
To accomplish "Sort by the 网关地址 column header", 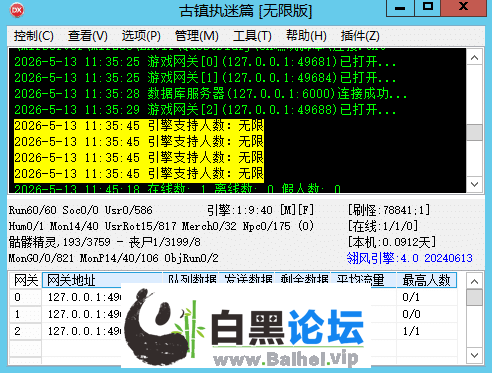I will [x=102, y=280].
